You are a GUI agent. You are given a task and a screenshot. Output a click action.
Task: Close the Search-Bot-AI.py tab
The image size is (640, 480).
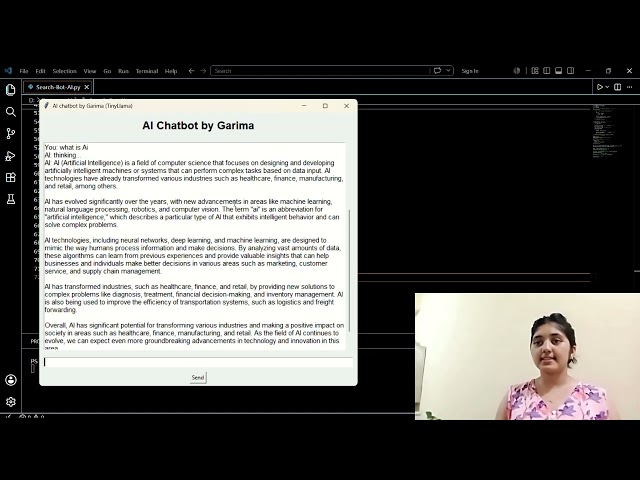pos(87,87)
